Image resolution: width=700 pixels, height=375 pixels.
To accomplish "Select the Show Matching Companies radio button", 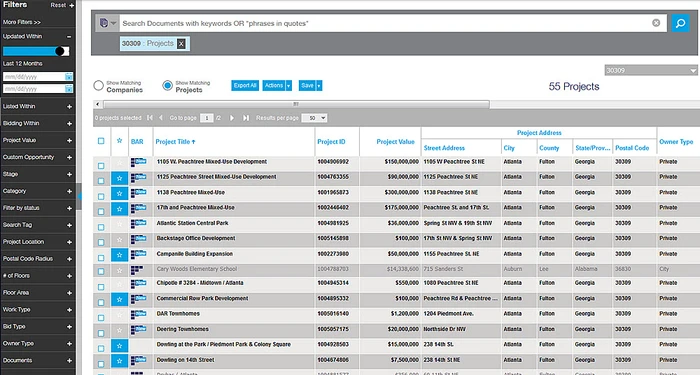I will point(98,85).
